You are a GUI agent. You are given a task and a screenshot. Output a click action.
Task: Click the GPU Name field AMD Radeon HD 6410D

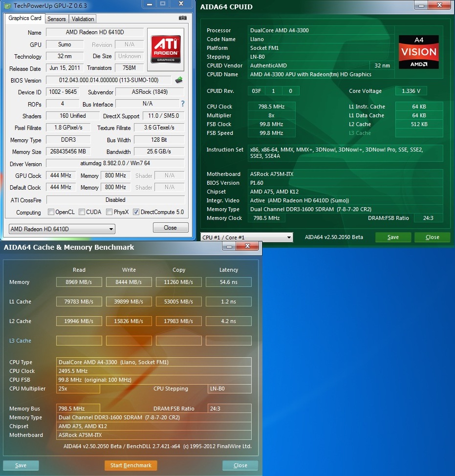[x=95, y=32]
